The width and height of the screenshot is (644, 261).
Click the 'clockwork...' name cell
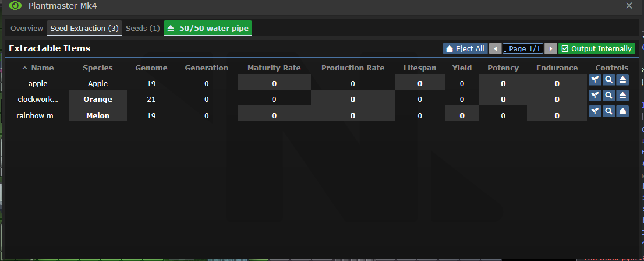pyautogui.click(x=38, y=99)
